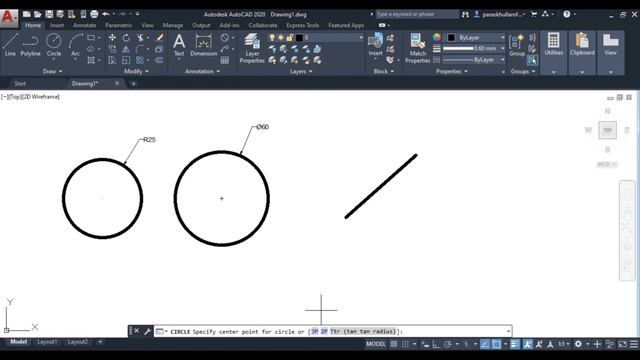640x360 pixels.
Task: Select 3P option in command line
Action: (x=315, y=331)
